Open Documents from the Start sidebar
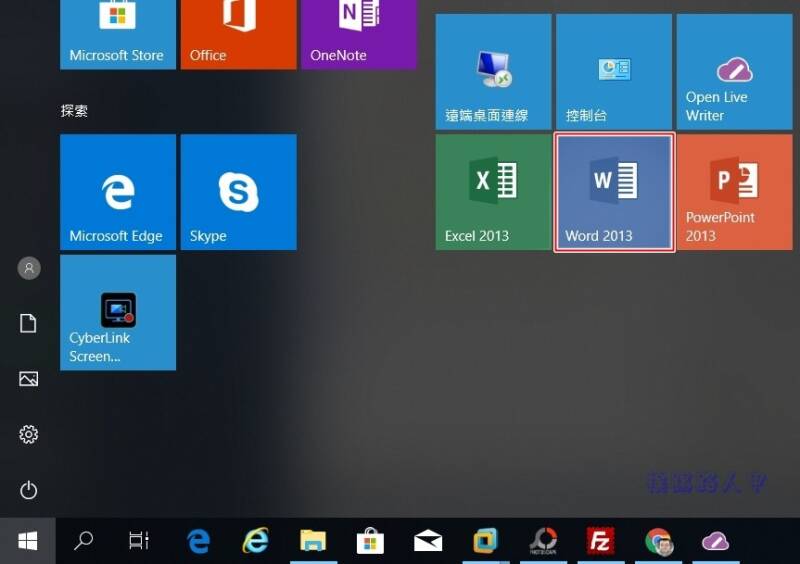 click(x=28, y=324)
